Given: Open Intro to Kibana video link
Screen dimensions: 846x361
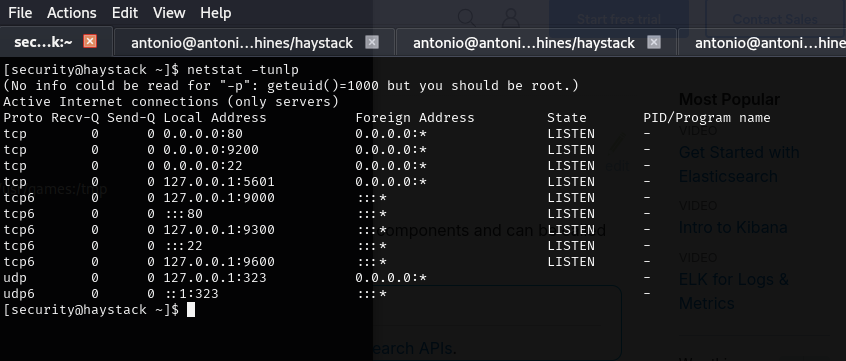Looking at the screenshot, I should point(733,227).
